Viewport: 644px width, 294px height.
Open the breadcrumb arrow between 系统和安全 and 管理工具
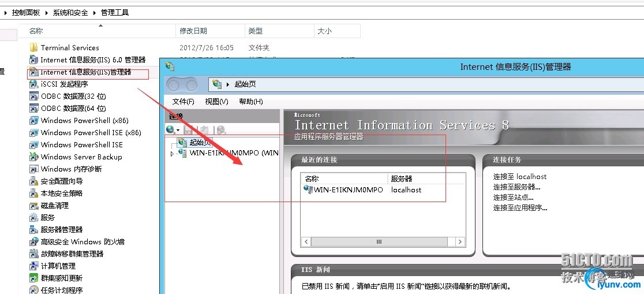(95, 13)
